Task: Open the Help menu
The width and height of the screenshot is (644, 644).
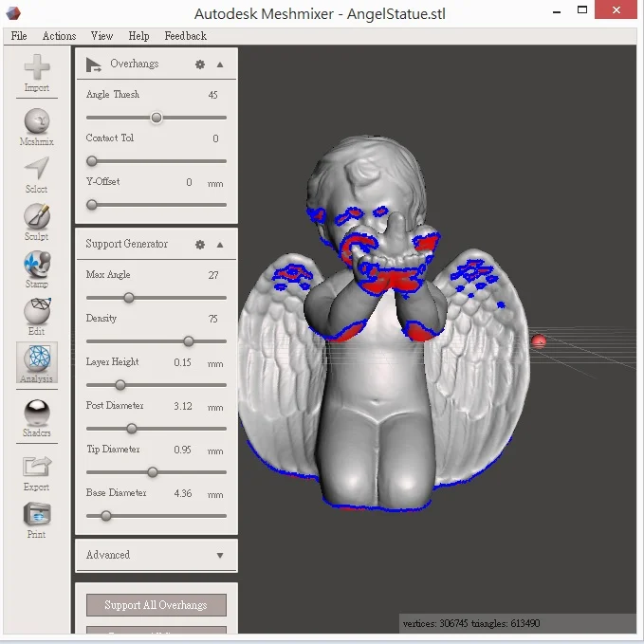Action: coord(138,36)
